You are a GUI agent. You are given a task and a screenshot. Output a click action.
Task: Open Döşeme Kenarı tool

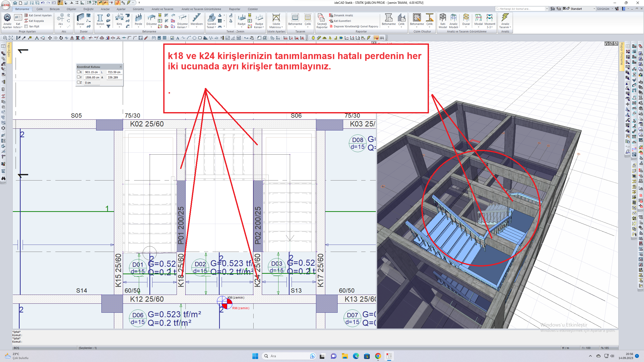click(182, 21)
